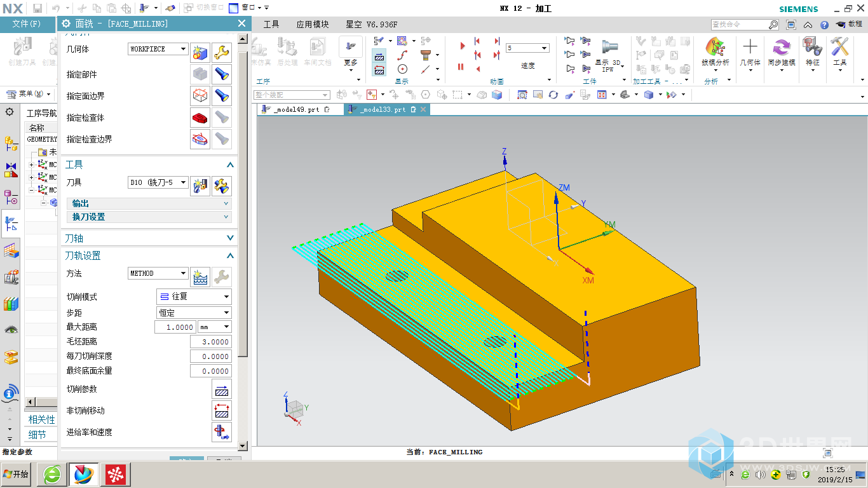Play the animation in reverse
Image resolution: width=868 pixels, height=488 pixels.
(478, 69)
